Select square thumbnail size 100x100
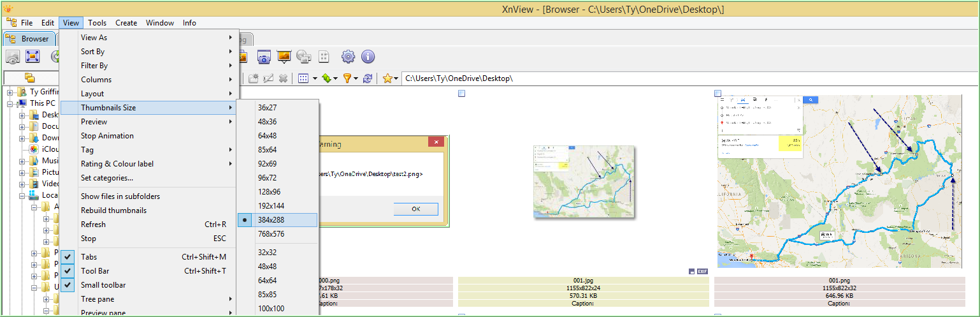The height and width of the screenshot is (317, 980). coord(277,309)
